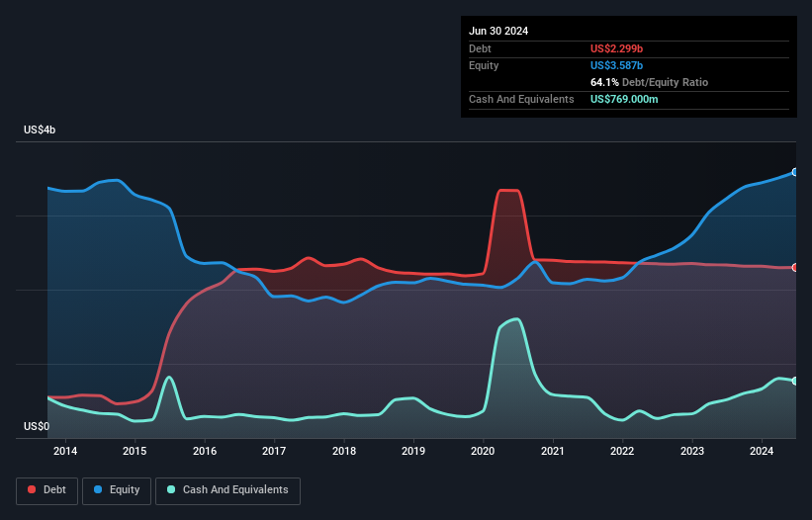Click the red Debt legend dot

pos(32,489)
